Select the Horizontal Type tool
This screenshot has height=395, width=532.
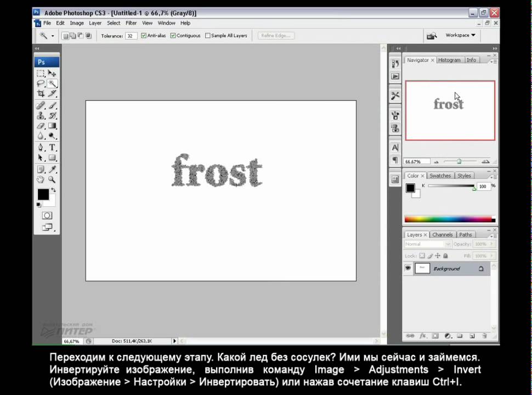pyautogui.click(x=52, y=148)
